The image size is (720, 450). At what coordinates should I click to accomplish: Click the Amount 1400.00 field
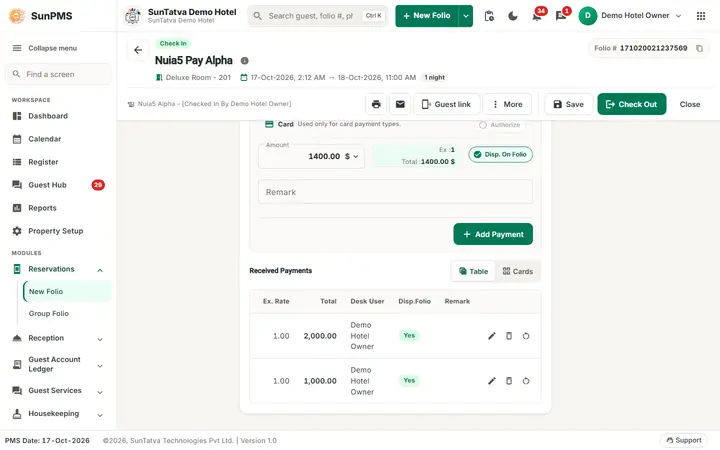[311, 157]
